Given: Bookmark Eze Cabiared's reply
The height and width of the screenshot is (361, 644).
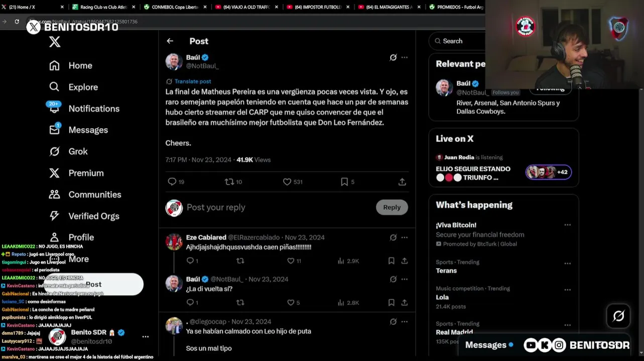Looking at the screenshot, I should tap(391, 261).
